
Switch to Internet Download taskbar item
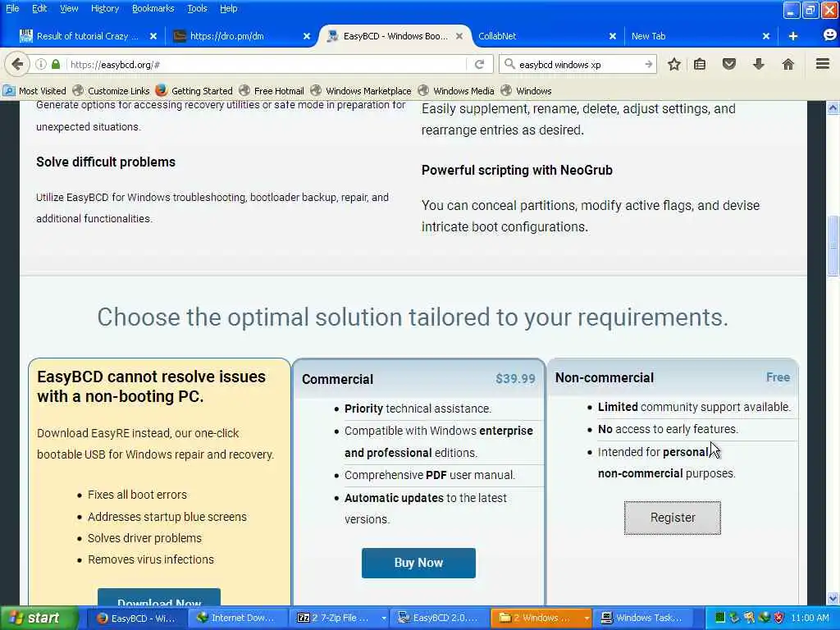point(237,619)
